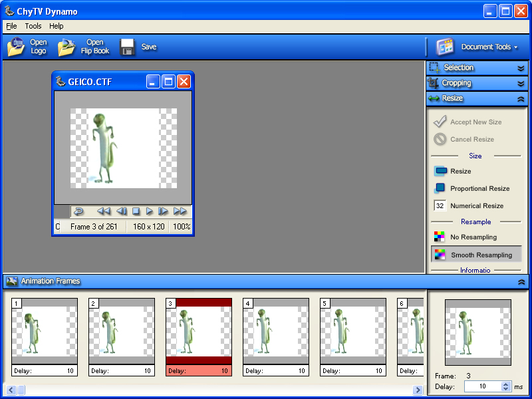This screenshot has height=399, width=532.
Task: Open the File menu
Action: click(11, 26)
